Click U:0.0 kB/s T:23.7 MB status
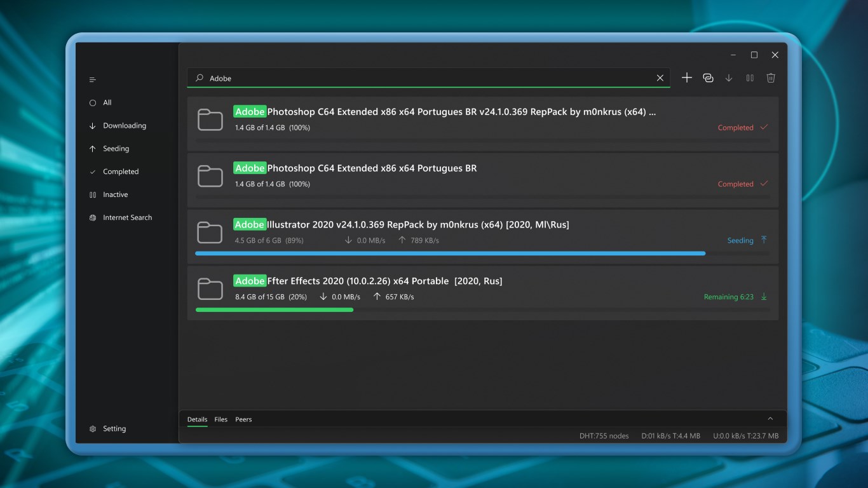Viewport: 868px width, 488px height. pos(746,436)
